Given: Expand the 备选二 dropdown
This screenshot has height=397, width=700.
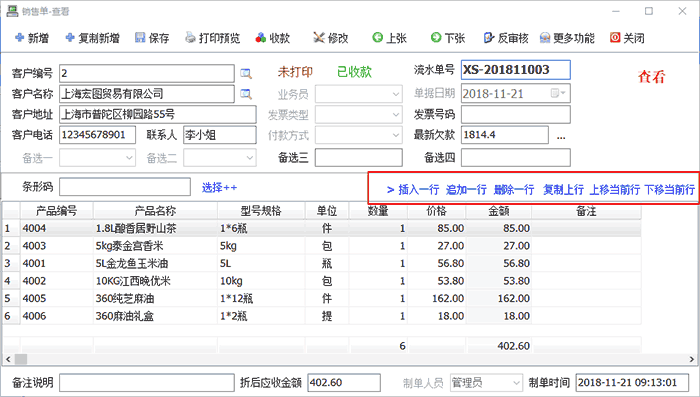Looking at the screenshot, I should [x=250, y=158].
